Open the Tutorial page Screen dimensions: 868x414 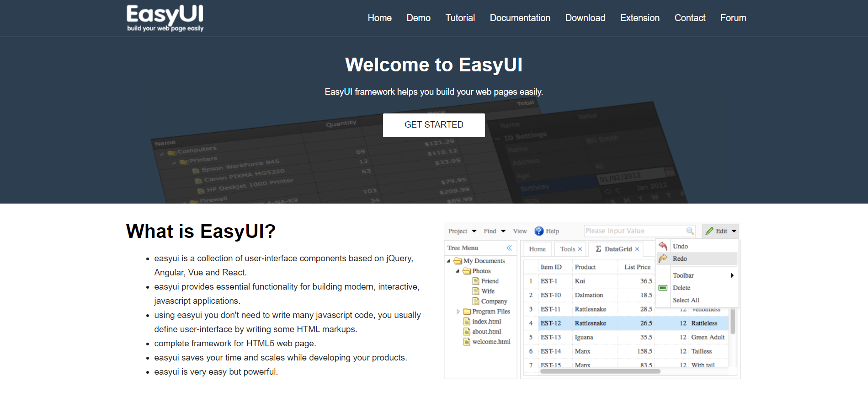pyautogui.click(x=460, y=18)
